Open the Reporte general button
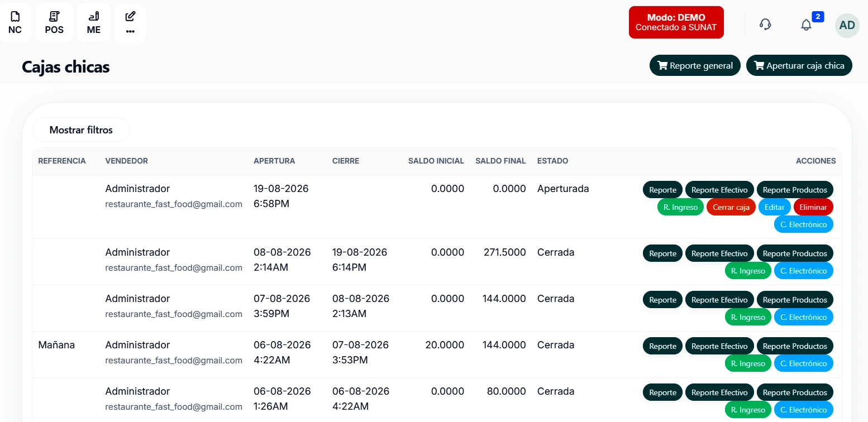The image size is (868, 422). point(695,65)
